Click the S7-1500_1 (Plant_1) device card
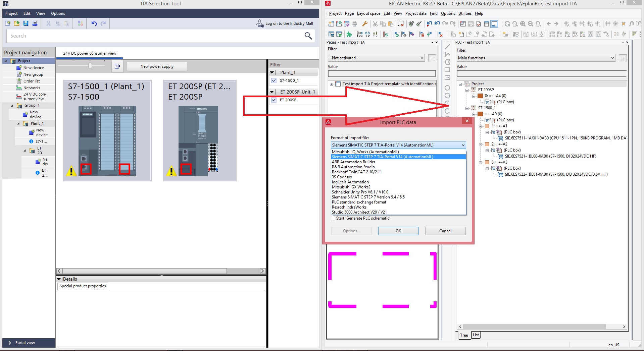Image resolution: width=644 pixels, height=351 pixels. [x=107, y=130]
